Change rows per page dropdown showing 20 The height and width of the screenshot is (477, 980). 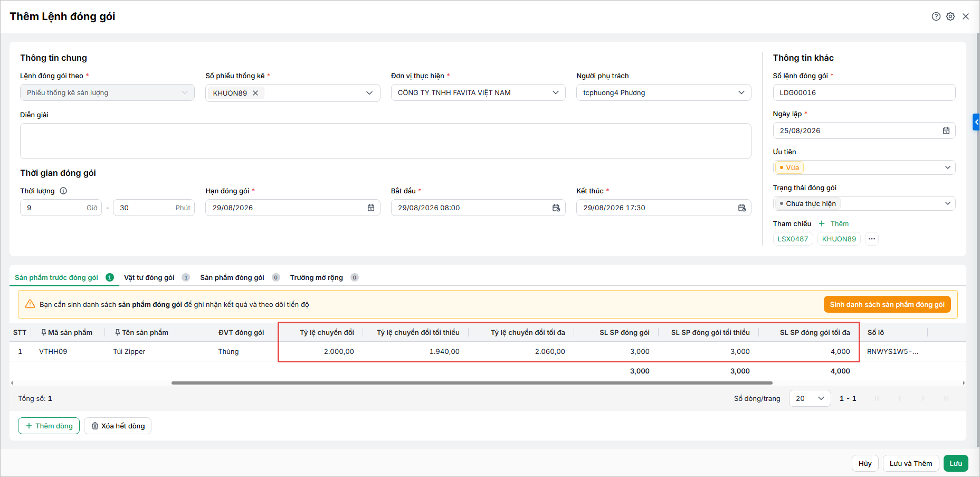tap(810, 398)
